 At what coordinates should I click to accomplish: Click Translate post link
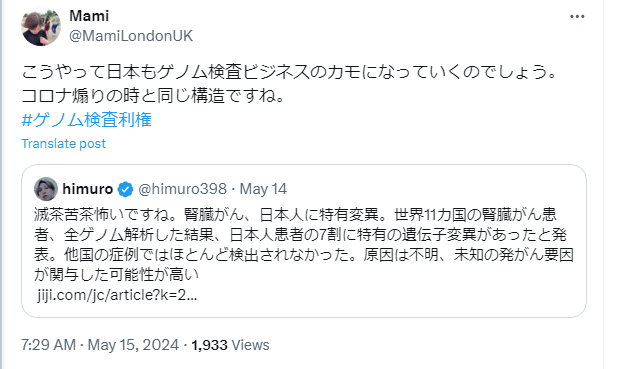63,143
